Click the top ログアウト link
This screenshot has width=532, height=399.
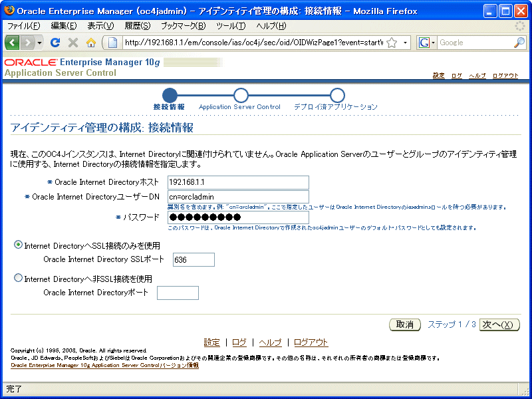(x=505, y=76)
